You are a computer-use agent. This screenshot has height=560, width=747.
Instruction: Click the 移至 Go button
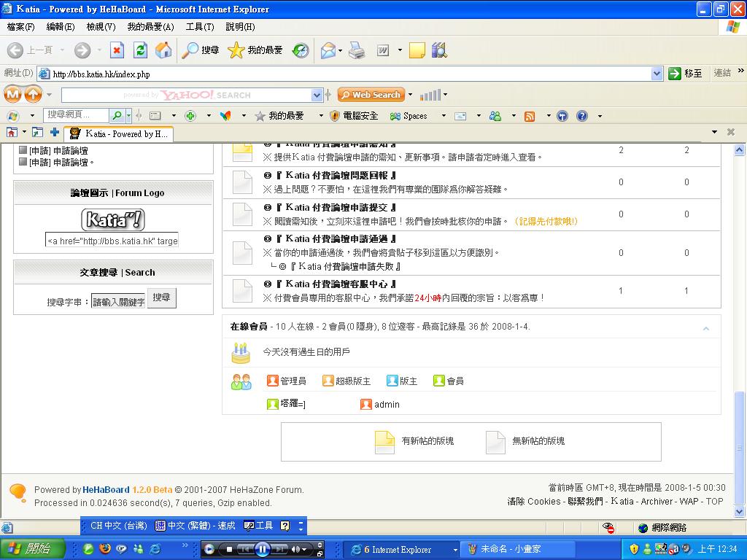pyautogui.click(x=685, y=74)
